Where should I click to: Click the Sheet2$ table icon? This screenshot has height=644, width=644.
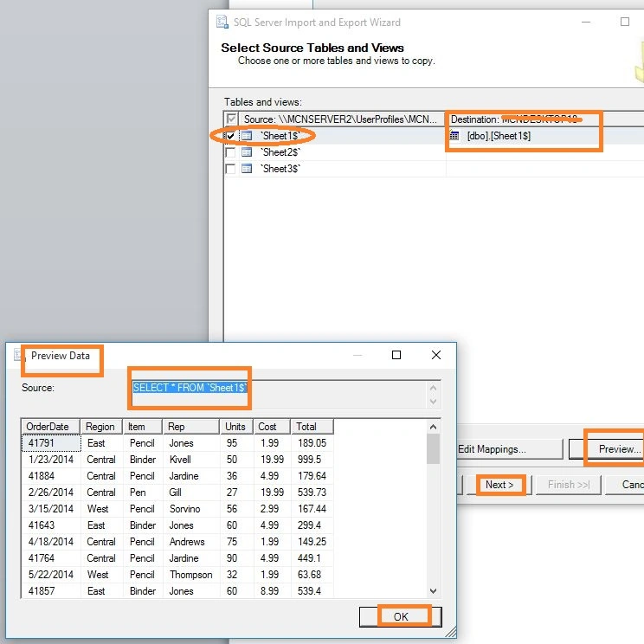[x=247, y=152]
